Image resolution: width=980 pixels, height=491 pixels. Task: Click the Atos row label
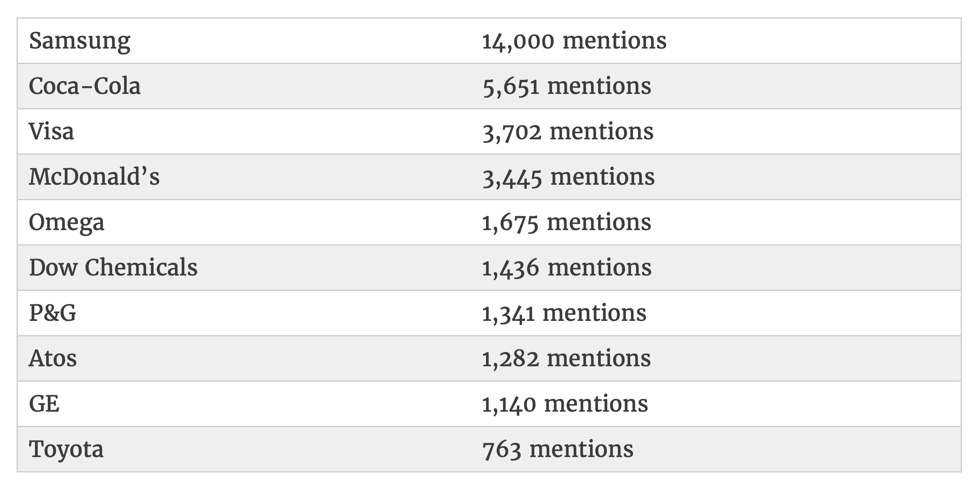(x=53, y=359)
